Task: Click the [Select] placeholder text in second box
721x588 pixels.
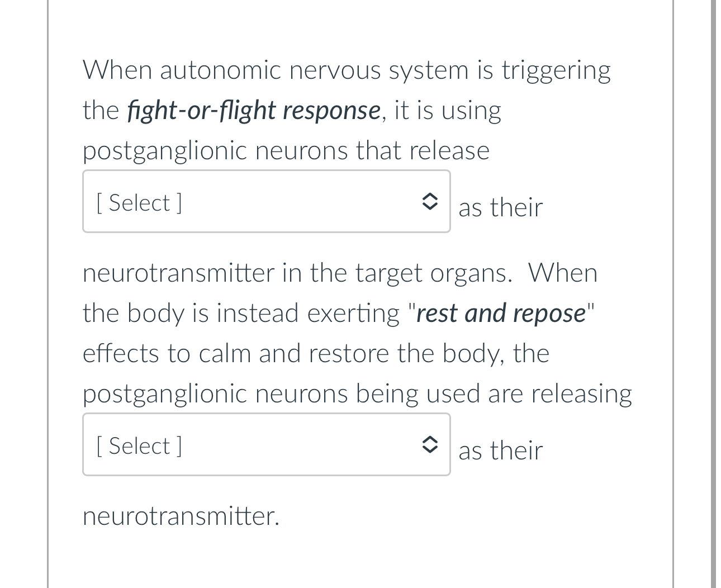Action: click(x=138, y=445)
